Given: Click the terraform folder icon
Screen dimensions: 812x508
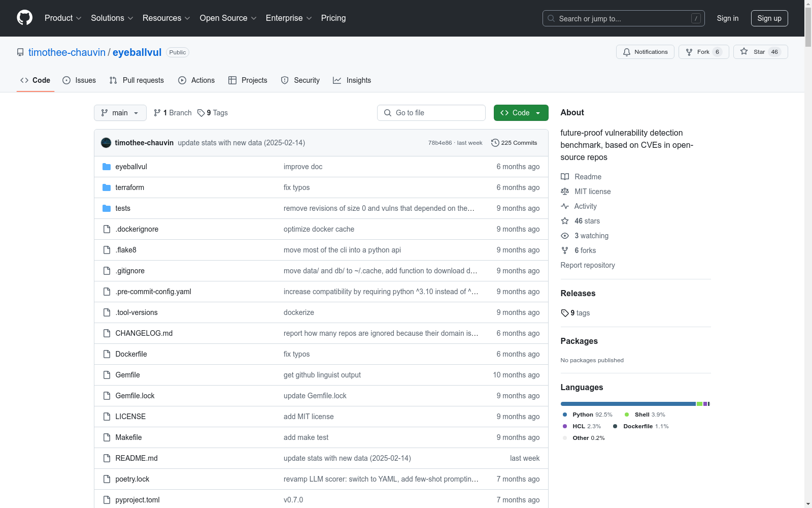Looking at the screenshot, I should (x=107, y=187).
